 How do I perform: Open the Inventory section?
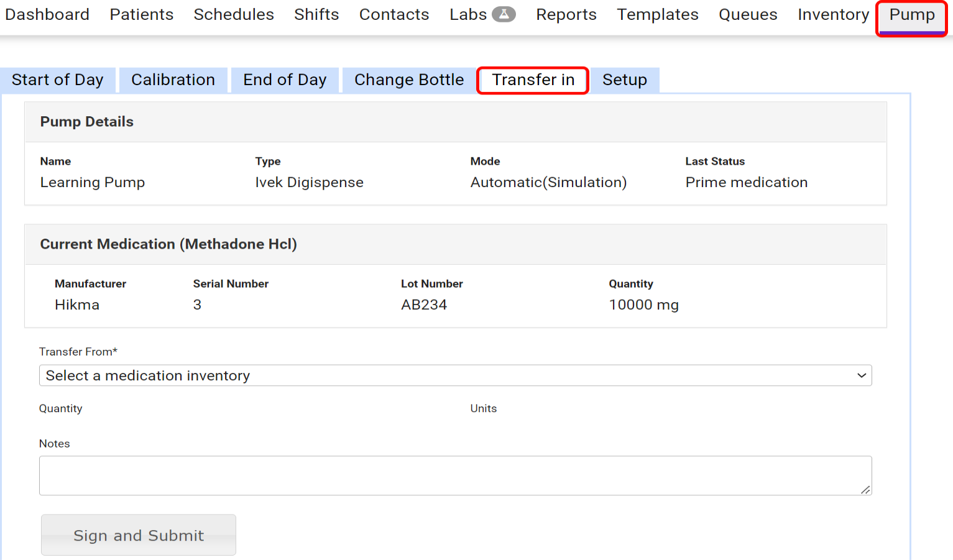[833, 14]
